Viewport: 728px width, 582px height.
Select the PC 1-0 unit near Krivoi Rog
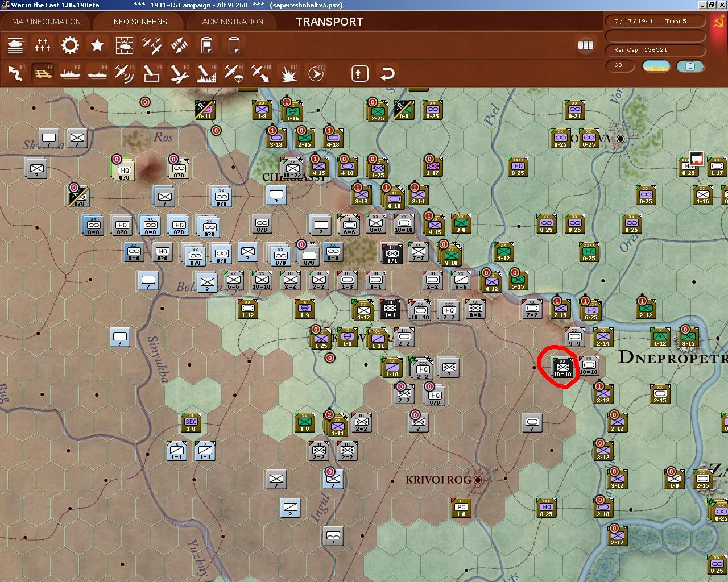click(x=461, y=508)
